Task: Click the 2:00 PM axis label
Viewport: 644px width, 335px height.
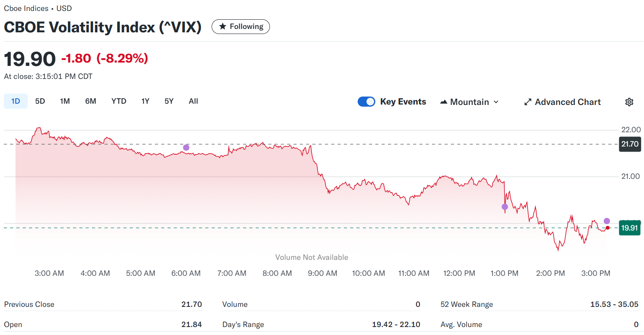Action: [550, 273]
